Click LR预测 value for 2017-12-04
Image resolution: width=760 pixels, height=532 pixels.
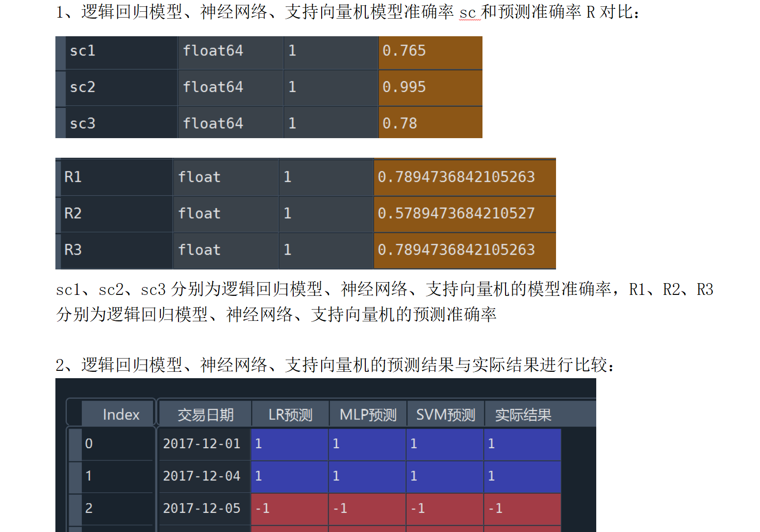(x=289, y=477)
